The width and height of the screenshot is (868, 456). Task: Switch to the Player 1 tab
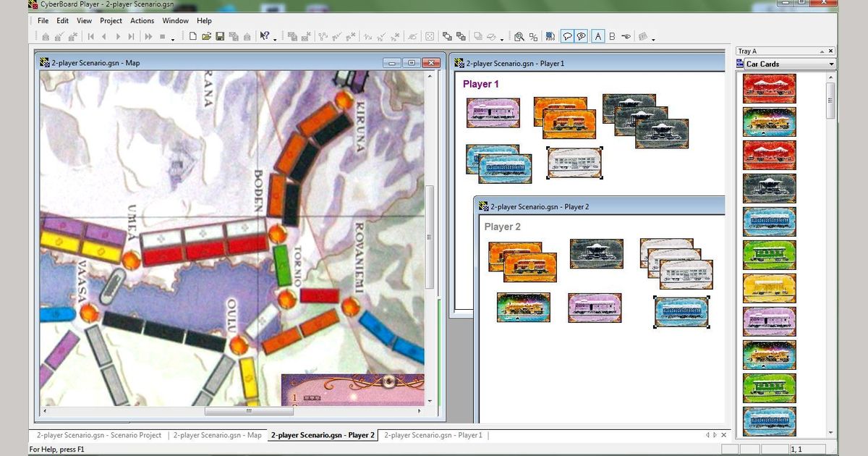[x=433, y=435]
